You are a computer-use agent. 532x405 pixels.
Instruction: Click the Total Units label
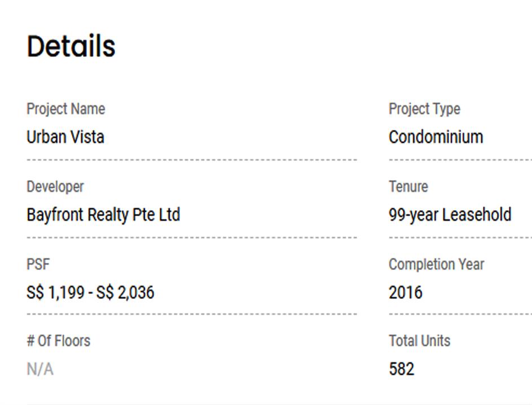(x=419, y=341)
